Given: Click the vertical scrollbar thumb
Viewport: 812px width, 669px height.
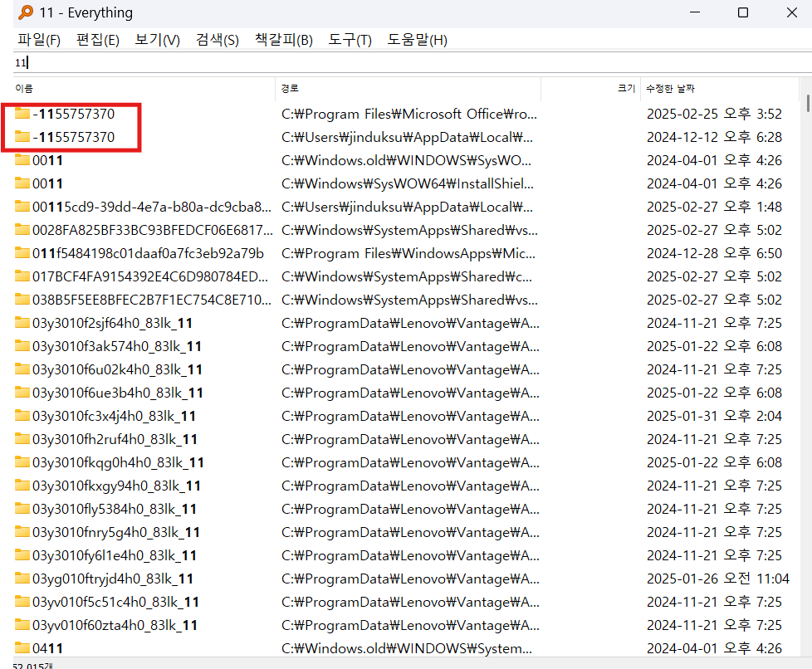Looking at the screenshot, I should pyautogui.click(x=808, y=103).
